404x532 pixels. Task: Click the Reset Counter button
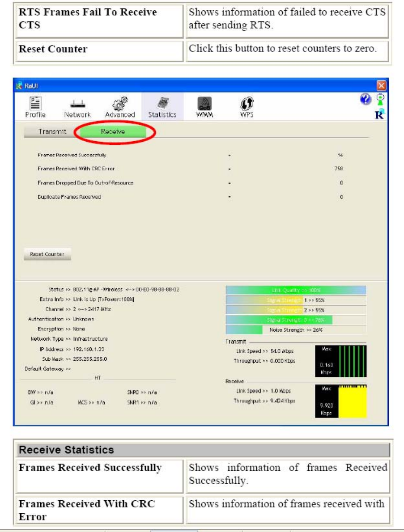tap(47, 254)
